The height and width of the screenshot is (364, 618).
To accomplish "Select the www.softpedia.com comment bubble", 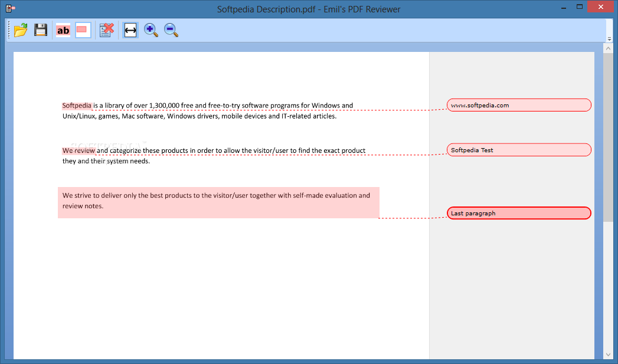I will click(x=519, y=105).
